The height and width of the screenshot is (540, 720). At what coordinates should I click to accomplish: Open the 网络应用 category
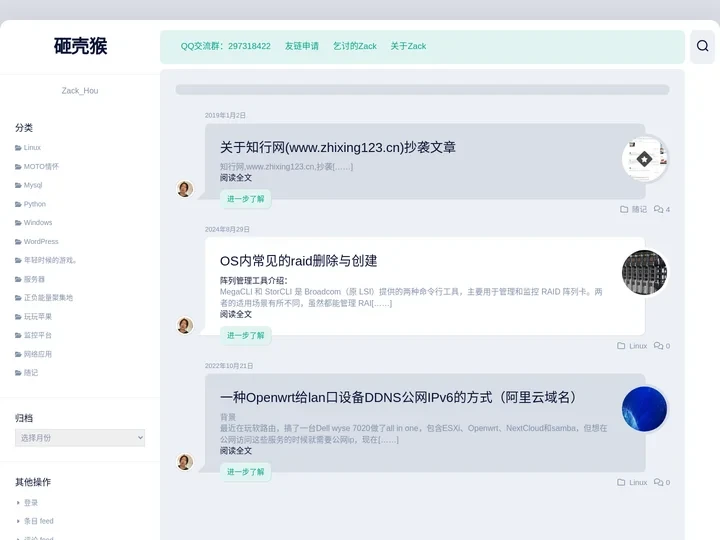pos(38,354)
